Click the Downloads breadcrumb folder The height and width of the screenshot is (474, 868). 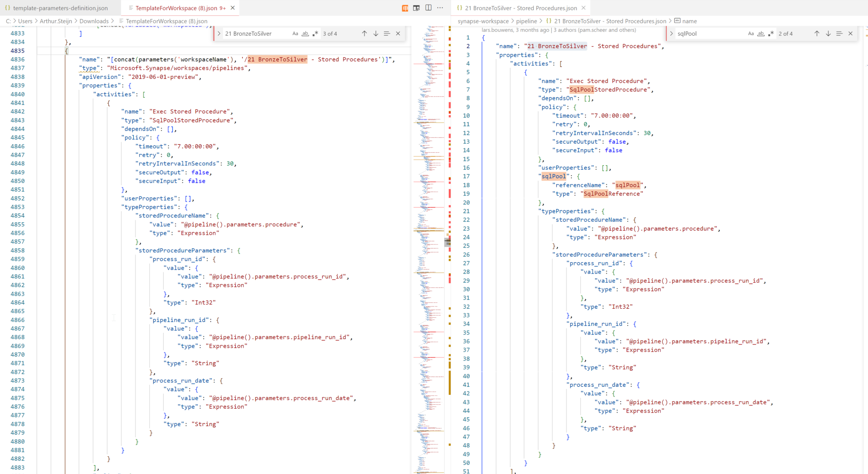pos(94,21)
